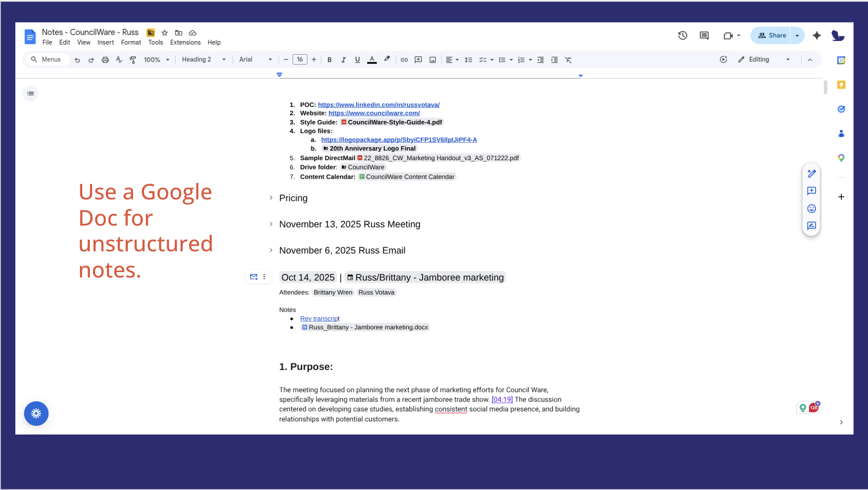Show all comments icon
Viewport: 868px width, 490px height.
point(704,35)
